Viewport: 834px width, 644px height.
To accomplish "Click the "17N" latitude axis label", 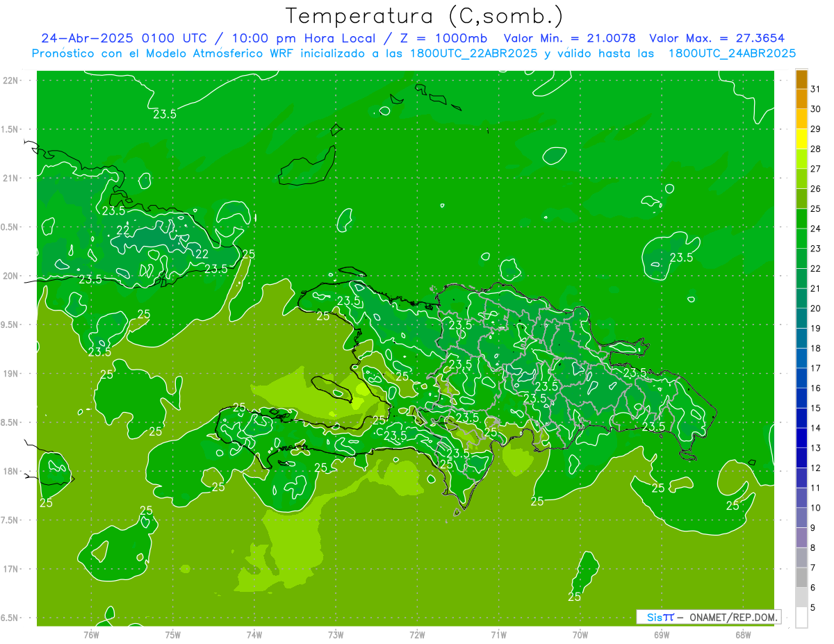I will point(10,570).
